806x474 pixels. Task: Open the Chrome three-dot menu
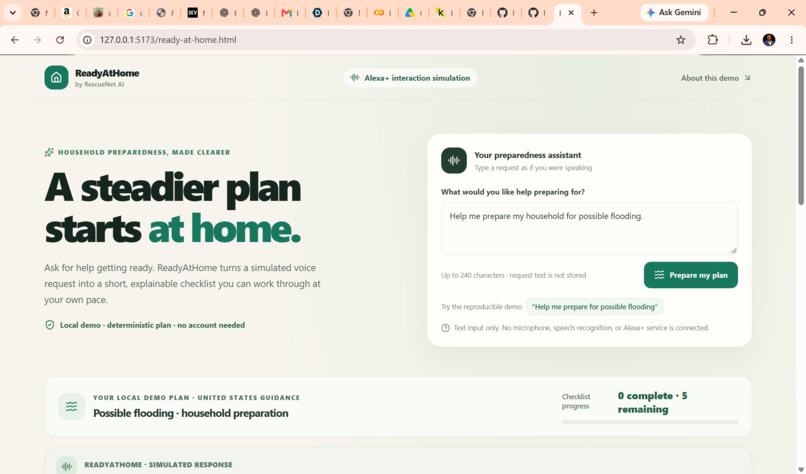click(x=792, y=40)
